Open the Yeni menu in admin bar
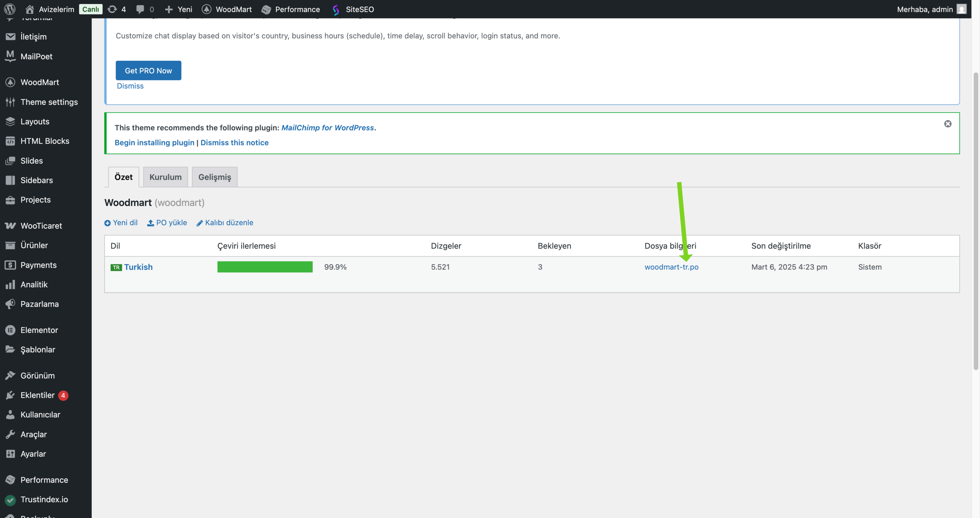Viewport: 980px width, 518px height. point(178,9)
